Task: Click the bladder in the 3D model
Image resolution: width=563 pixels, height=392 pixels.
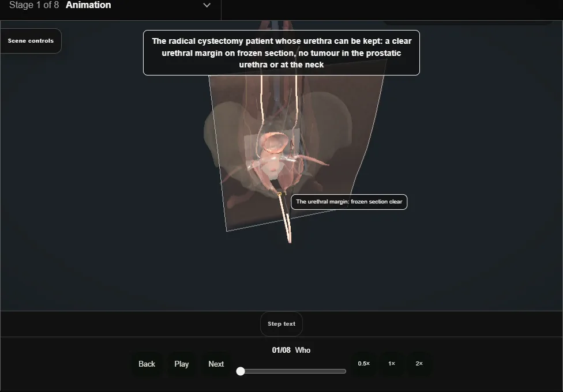Action: click(275, 142)
